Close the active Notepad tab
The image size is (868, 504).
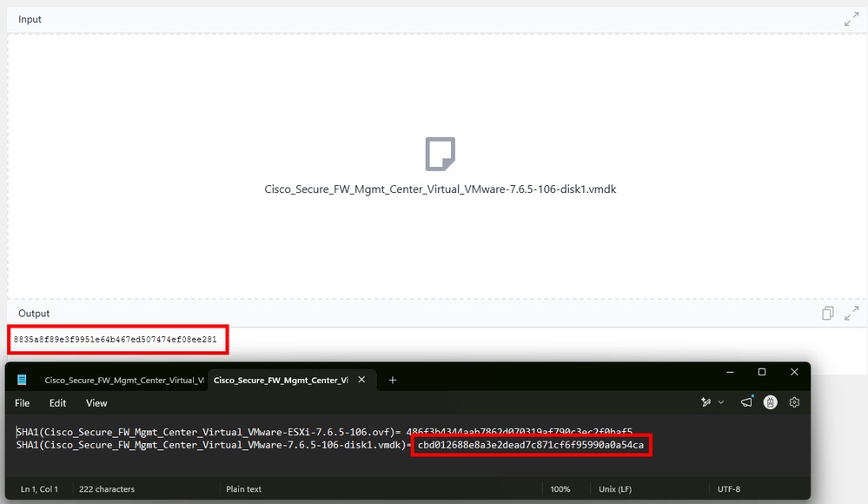coord(361,380)
